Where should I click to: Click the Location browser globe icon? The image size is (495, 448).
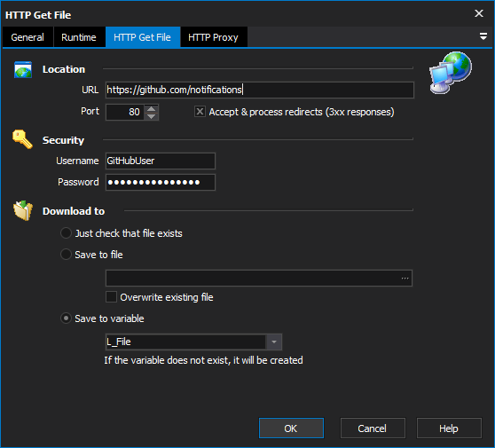[23, 69]
